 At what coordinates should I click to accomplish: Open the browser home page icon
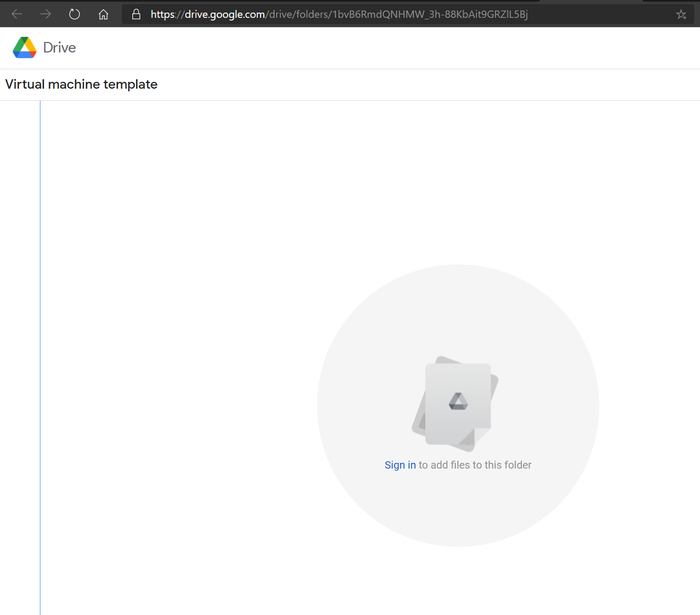[x=103, y=14]
